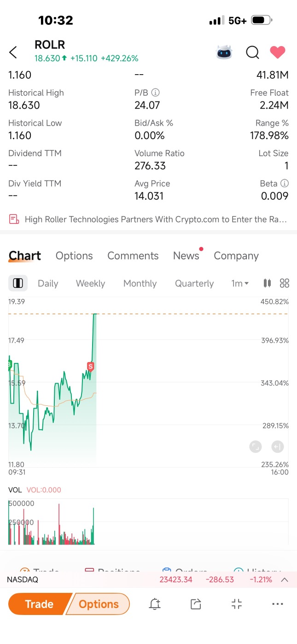Toggle the intraday line chart mode button
Image resolution: width=297 pixels, height=644 pixels.
18,283
